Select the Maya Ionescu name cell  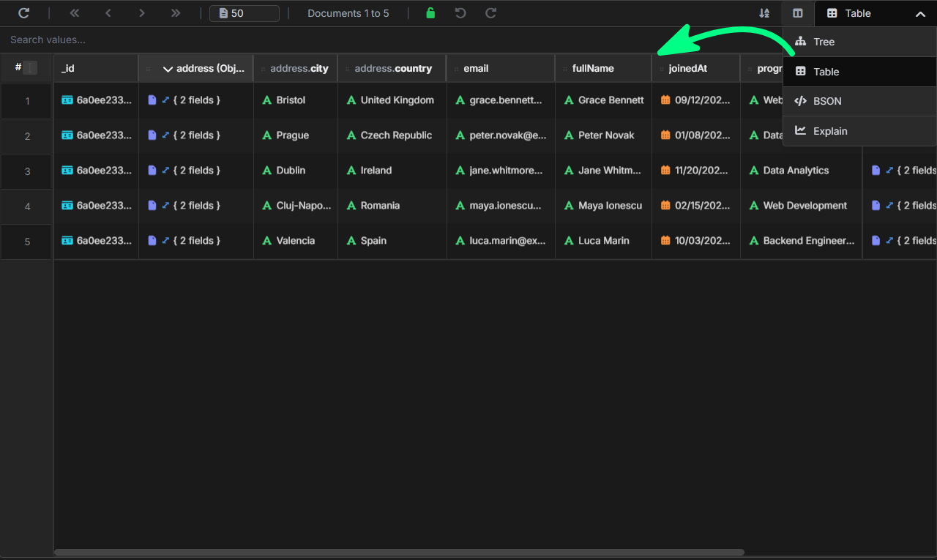604,206
